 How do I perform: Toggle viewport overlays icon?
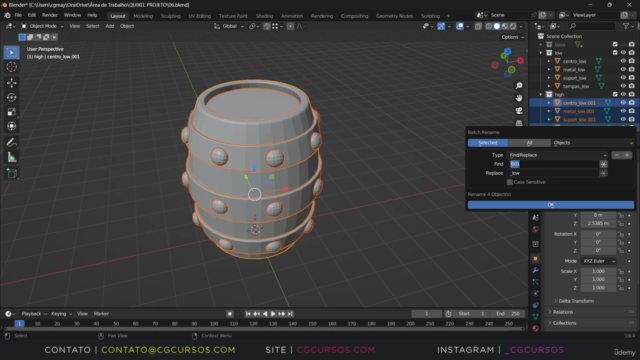click(x=460, y=26)
